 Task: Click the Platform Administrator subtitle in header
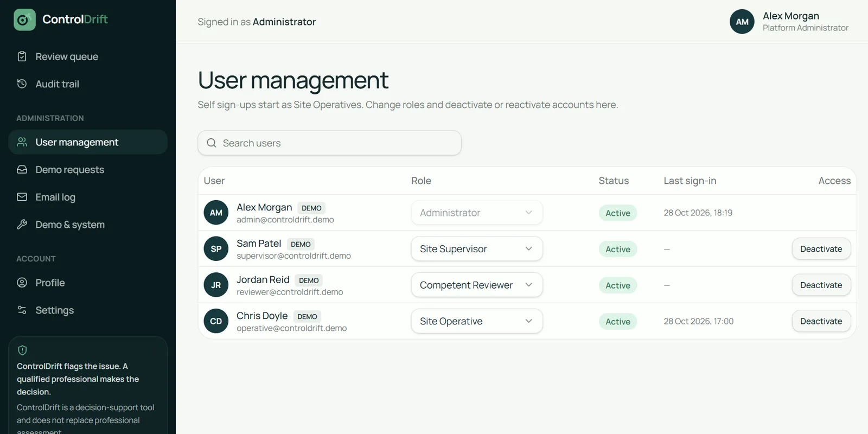point(806,28)
